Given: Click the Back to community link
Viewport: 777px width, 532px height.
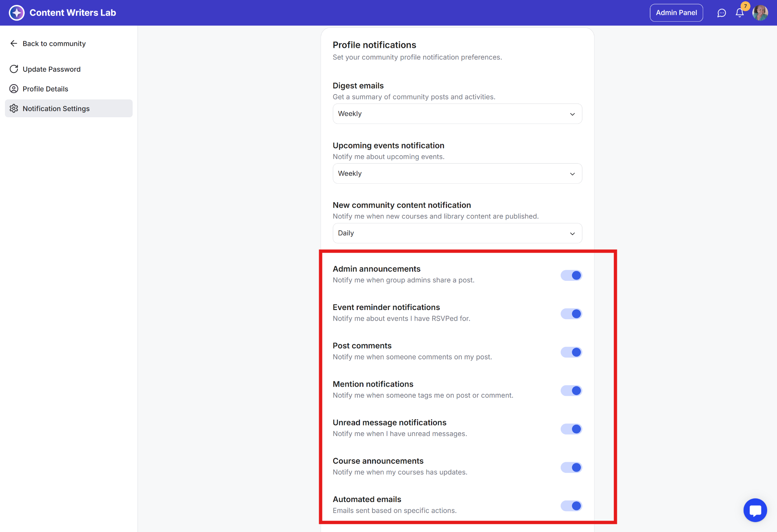Looking at the screenshot, I should [x=54, y=44].
